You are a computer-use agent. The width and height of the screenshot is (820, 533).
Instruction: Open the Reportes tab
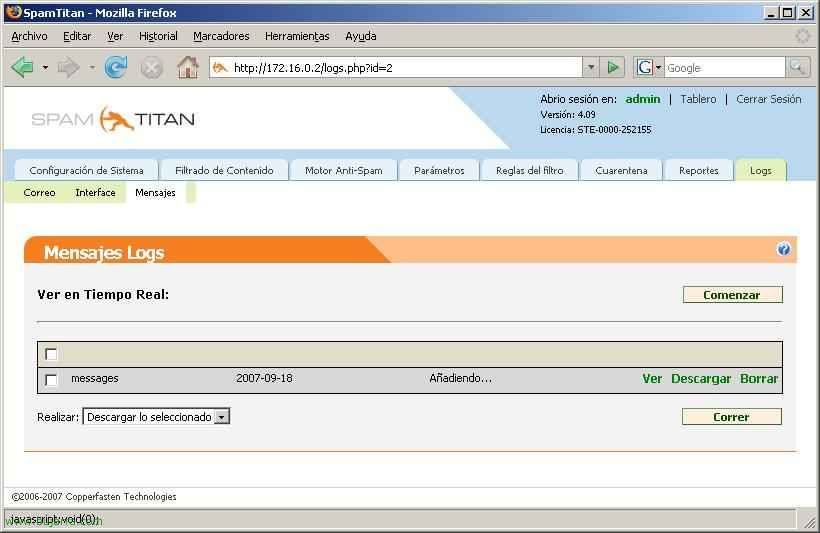click(x=699, y=171)
